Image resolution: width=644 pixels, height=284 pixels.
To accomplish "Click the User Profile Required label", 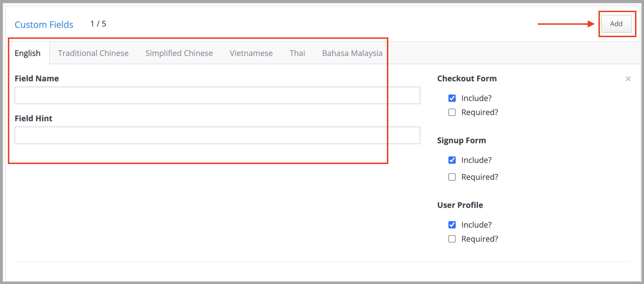I will coord(480,239).
